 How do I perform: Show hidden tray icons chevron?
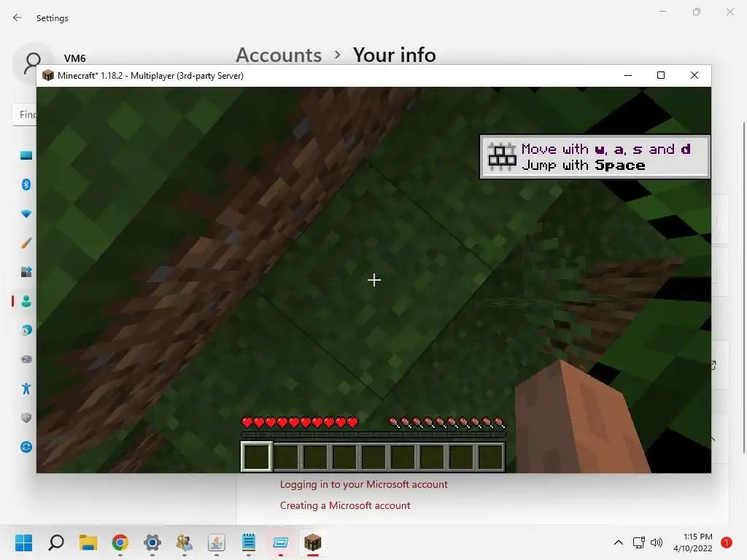point(619,542)
